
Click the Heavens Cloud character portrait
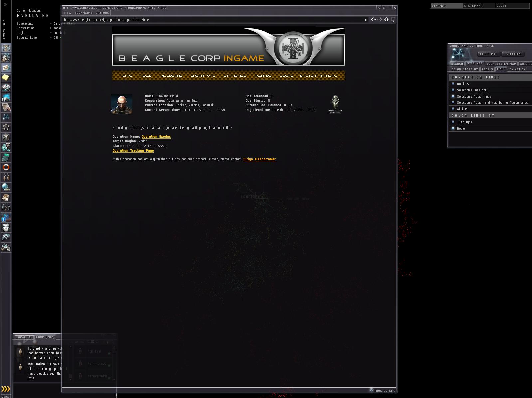point(122,104)
